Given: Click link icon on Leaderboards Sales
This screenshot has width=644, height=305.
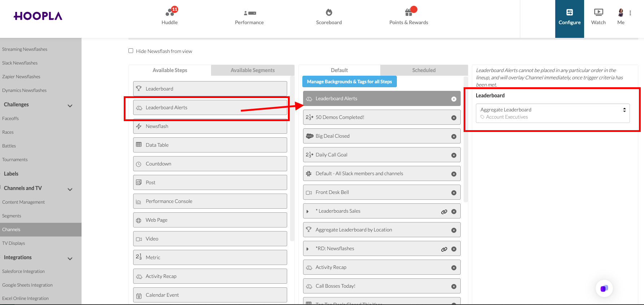Looking at the screenshot, I should pyautogui.click(x=444, y=212).
